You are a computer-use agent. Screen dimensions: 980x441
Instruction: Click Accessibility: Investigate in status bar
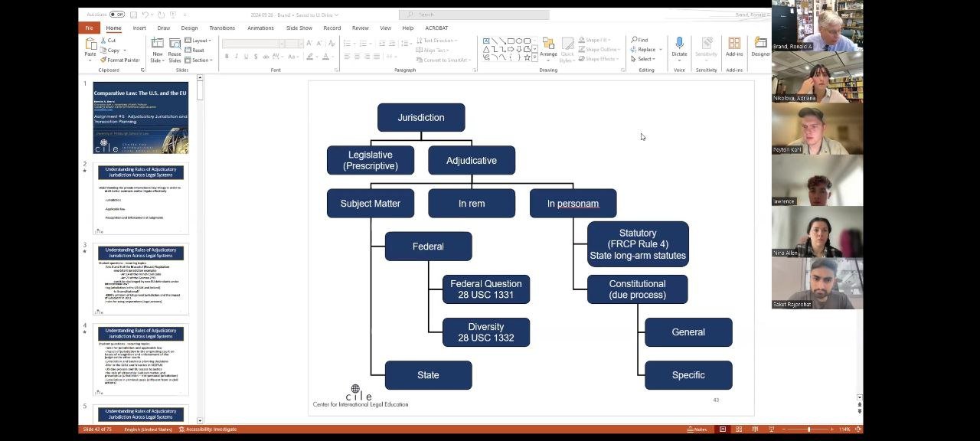(207, 430)
